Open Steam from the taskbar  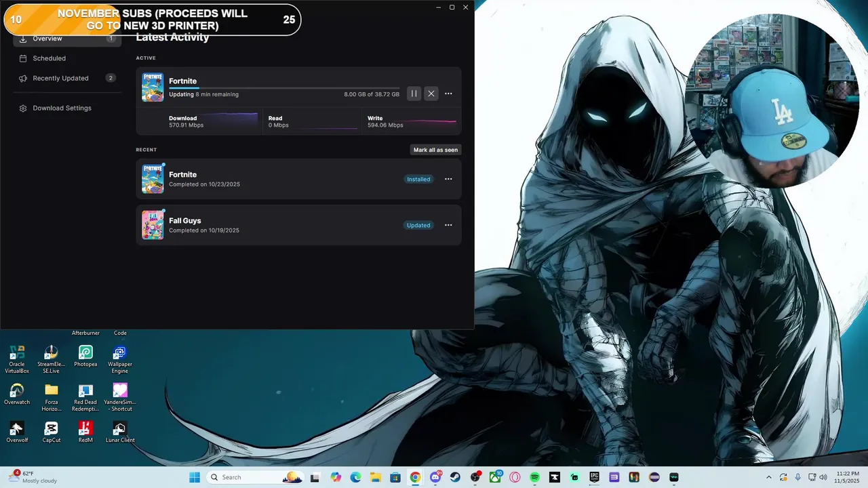click(455, 477)
